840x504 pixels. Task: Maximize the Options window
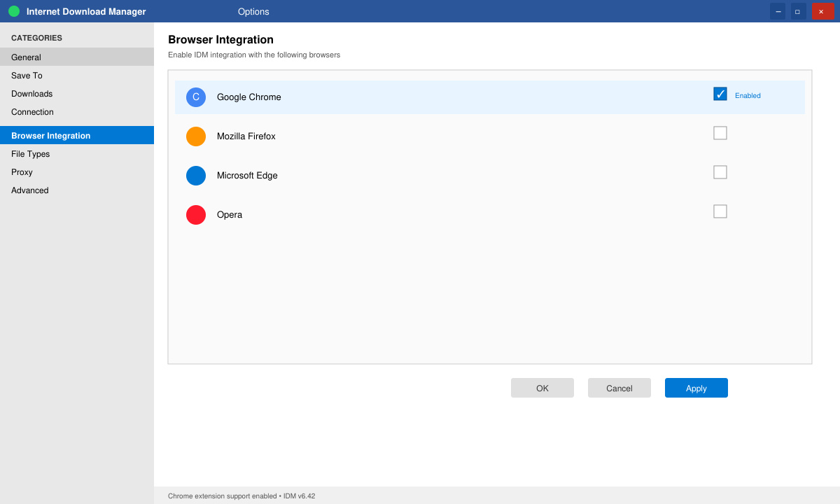click(799, 11)
